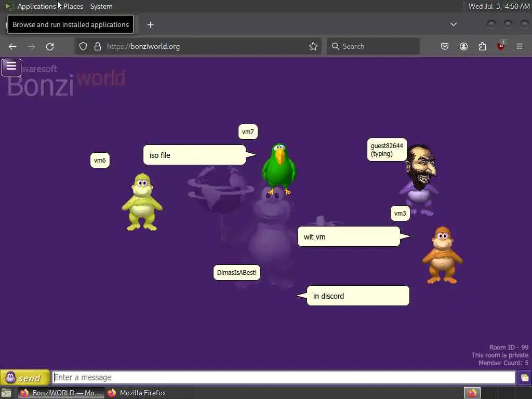Click the show desktop icon in taskbar

pos(6,393)
